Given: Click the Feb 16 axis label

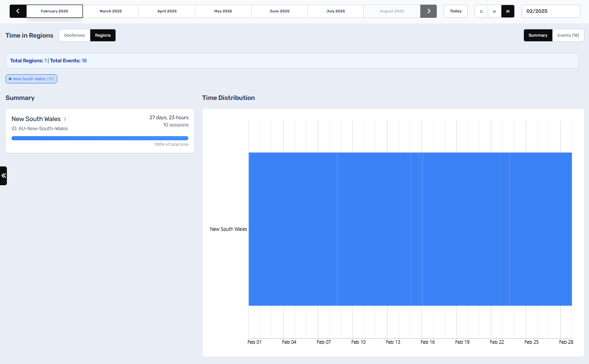Looking at the screenshot, I should [428, 342].
